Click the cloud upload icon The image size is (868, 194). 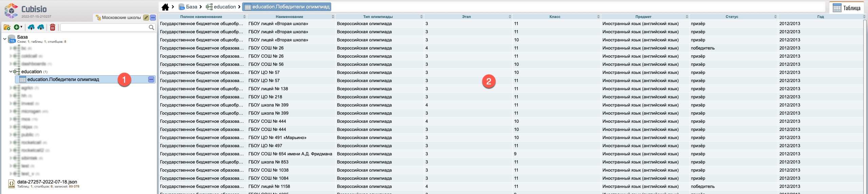coord(31,27)
